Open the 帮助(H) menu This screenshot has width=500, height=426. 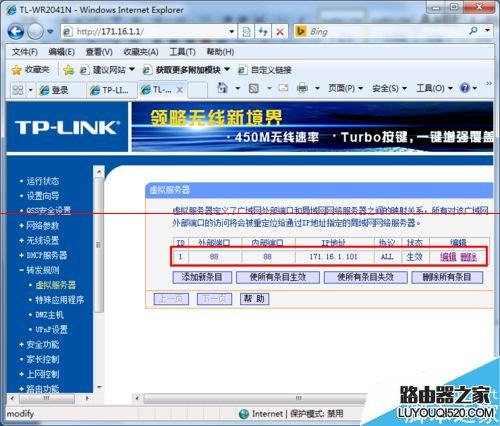pyautogui.click(x=220, y=52)
